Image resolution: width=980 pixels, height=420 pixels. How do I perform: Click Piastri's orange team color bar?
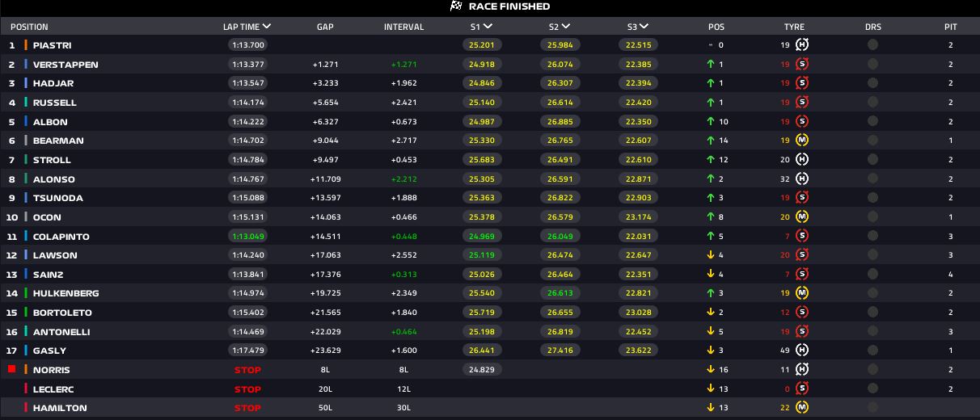click(x=26, y=45)
